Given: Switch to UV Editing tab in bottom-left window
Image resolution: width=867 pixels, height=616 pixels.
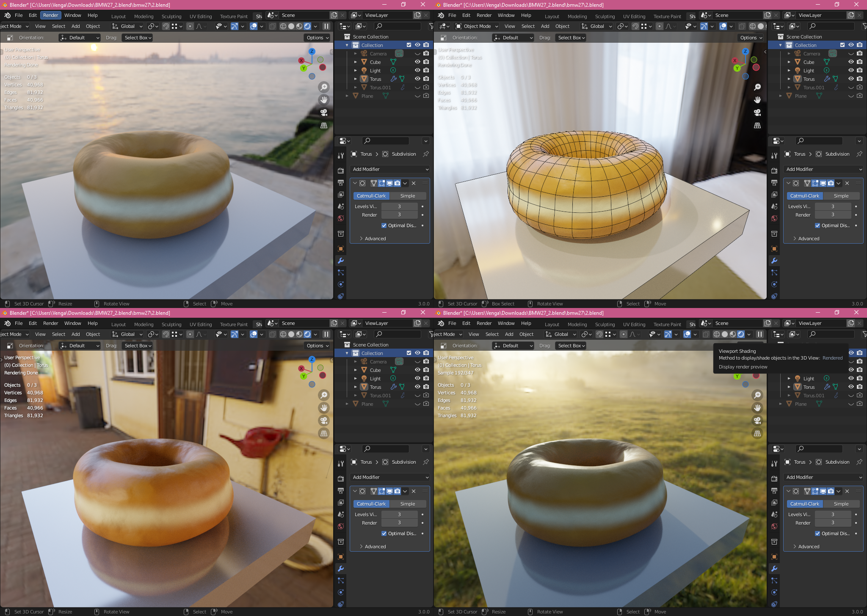Looking at the screenshot, I should pos(201,324).
